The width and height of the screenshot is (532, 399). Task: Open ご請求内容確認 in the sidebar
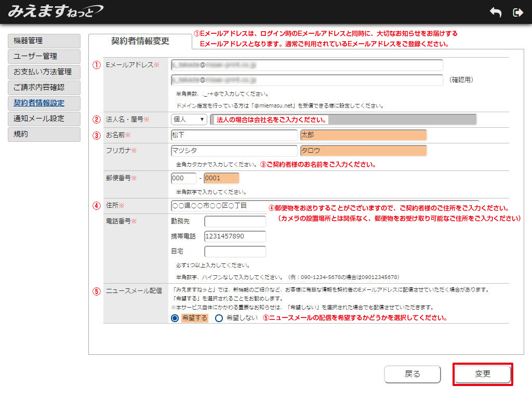coord(44,88)
